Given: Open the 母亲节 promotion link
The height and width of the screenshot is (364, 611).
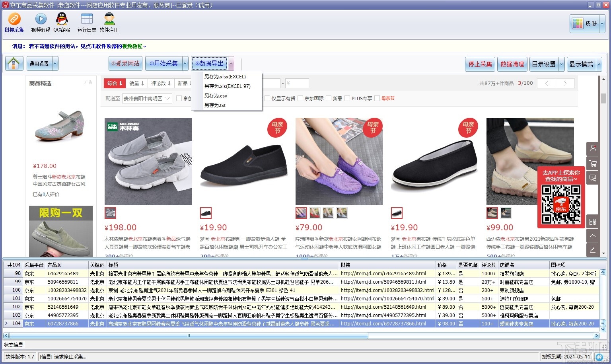Looking at the screenshot, I should pyautogui.click(x=388, y=98).
